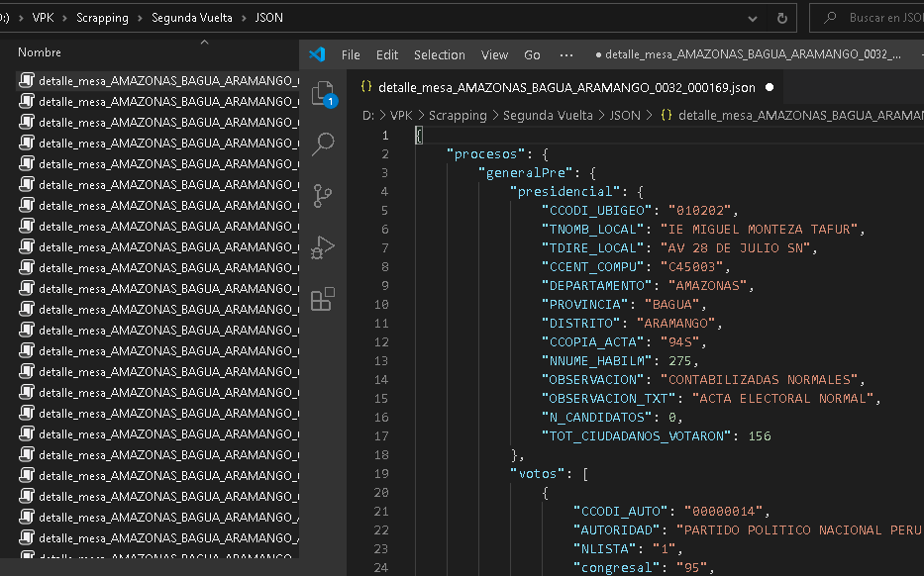Go to Scrapping in File Explorer address bar
The width and height of the screenshot is (924, 576).
102,18
